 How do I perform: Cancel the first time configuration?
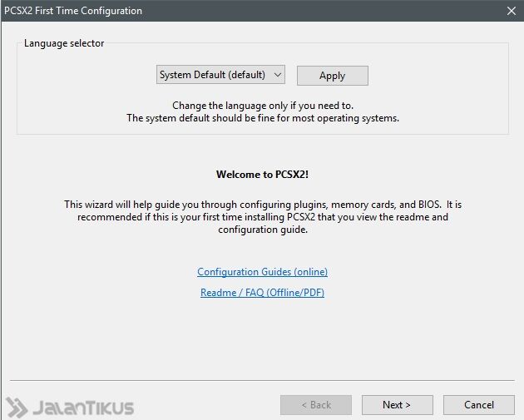[x=479, y=405]
